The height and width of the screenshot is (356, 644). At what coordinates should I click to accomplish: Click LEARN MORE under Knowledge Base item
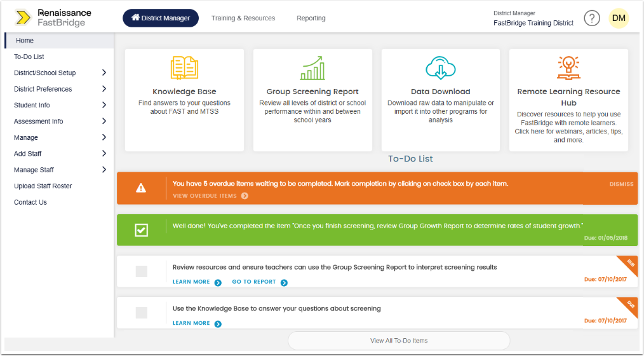(191, 323)
